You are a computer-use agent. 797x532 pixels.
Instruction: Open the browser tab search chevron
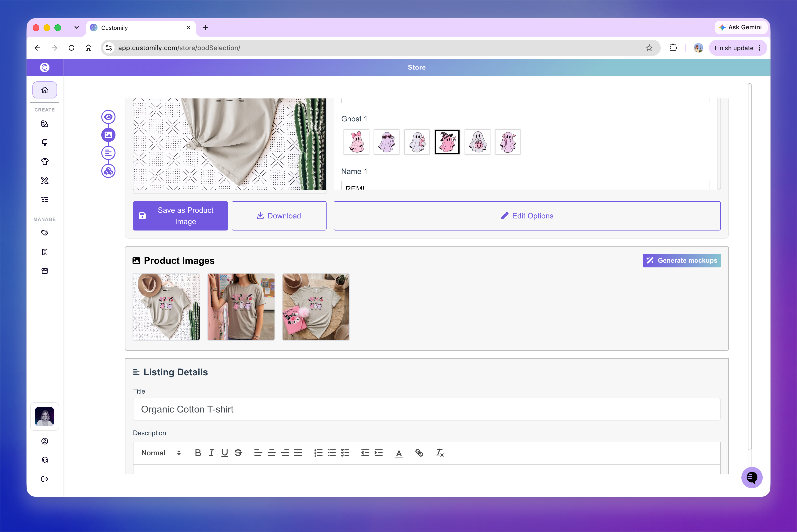[x=77, y=27]
